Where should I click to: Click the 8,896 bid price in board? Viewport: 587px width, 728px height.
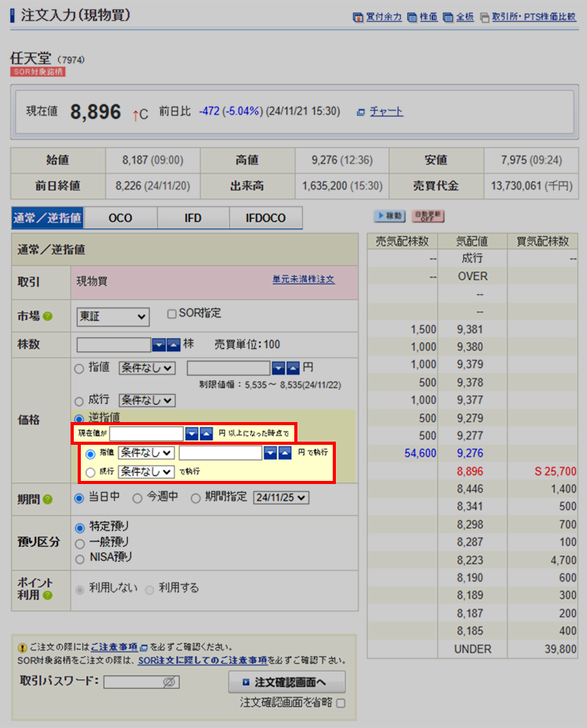point(470,471)
